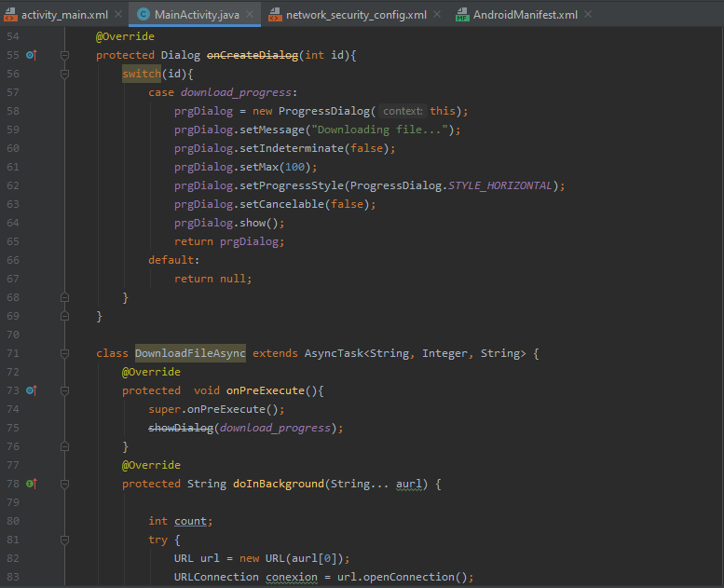This screenshot has height=588, width=724.
Task: Click the @Override annotation on line 54
Action: pos(125,36)
